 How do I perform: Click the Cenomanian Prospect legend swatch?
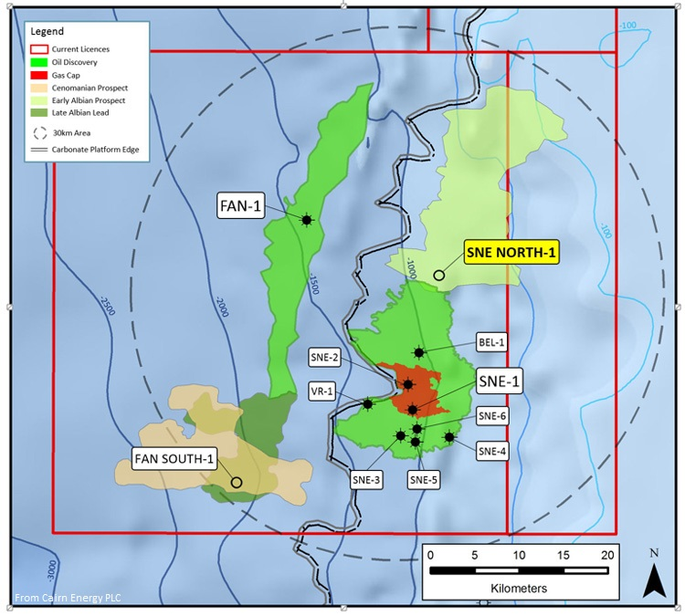[38, 87]
